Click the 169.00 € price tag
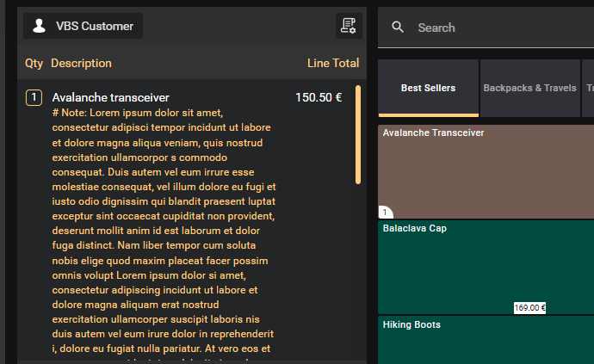 [x=530, y=307]
